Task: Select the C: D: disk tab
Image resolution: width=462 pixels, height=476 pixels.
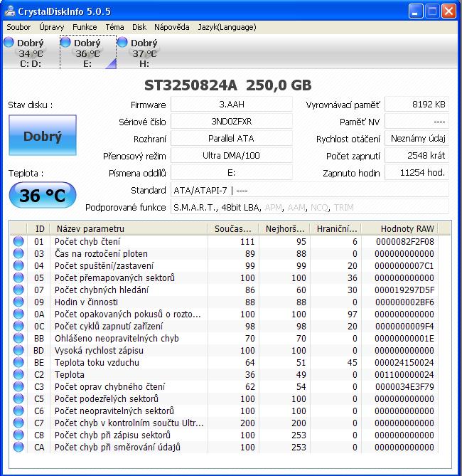Action: pos(31,52)
